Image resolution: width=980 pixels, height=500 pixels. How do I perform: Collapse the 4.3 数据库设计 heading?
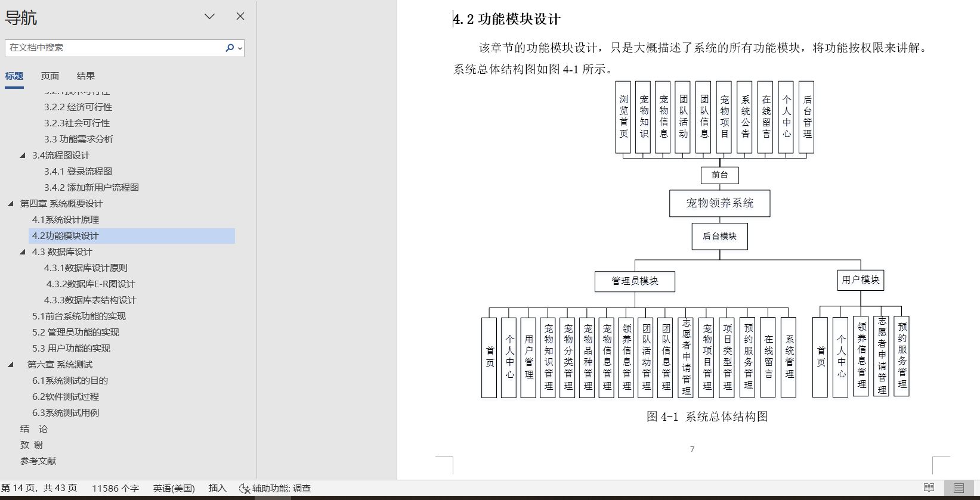tap(23, 251)
